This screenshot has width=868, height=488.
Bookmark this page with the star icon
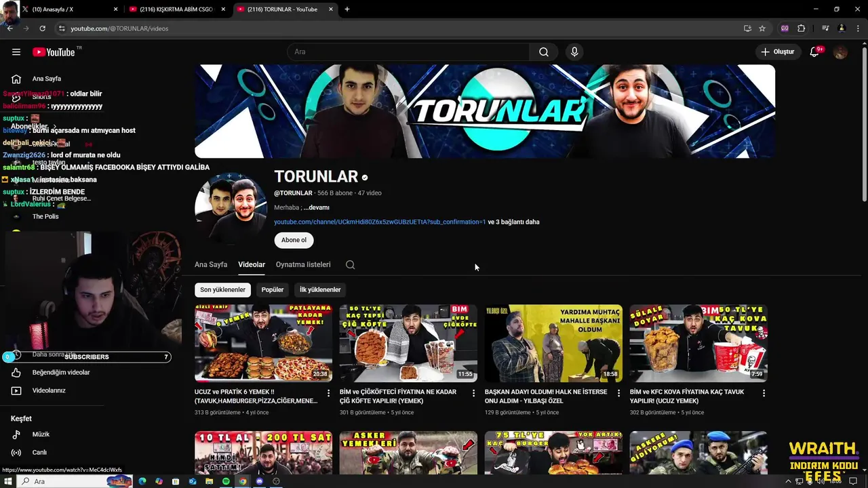point(762,28)
